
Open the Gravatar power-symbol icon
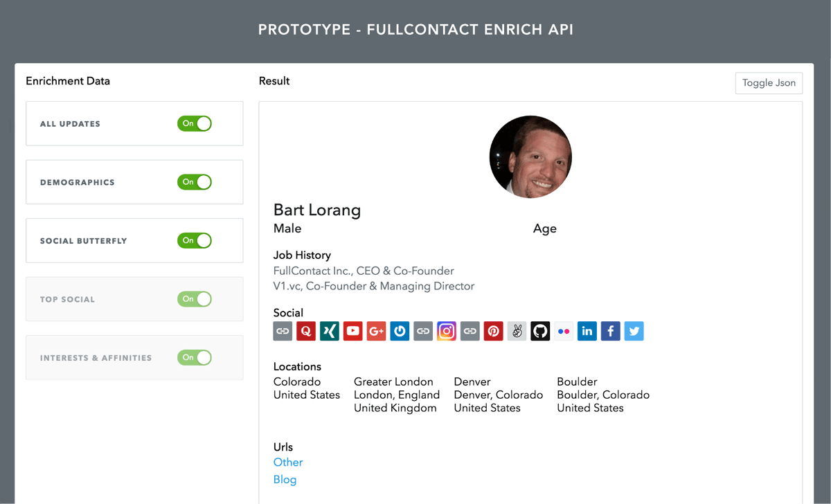pyautogui.click(x=400, y=331)
